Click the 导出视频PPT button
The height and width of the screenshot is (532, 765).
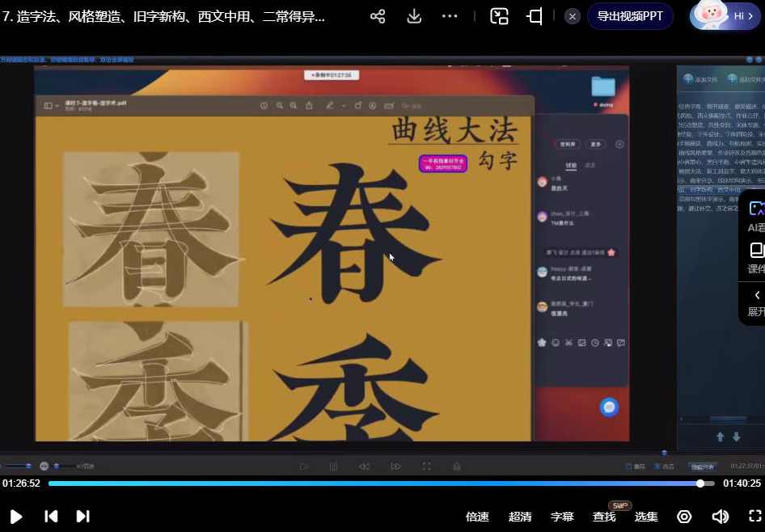[630, 15]
